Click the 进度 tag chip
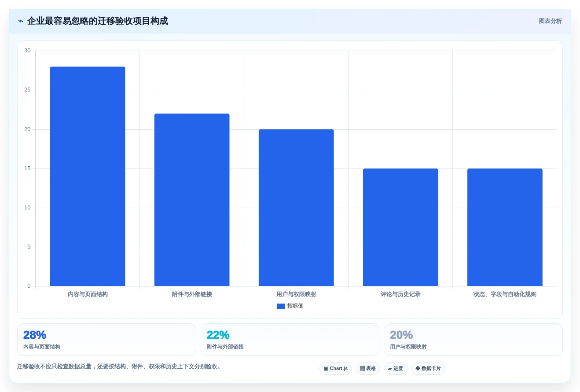This screenshot has height=392, width=580. [396, 369]
